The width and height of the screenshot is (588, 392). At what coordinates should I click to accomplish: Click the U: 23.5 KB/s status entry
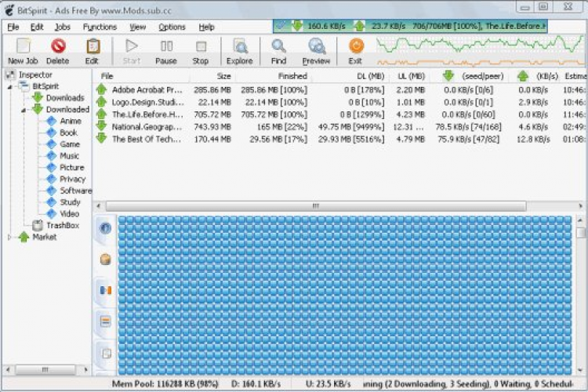click(x=328, y=383)
